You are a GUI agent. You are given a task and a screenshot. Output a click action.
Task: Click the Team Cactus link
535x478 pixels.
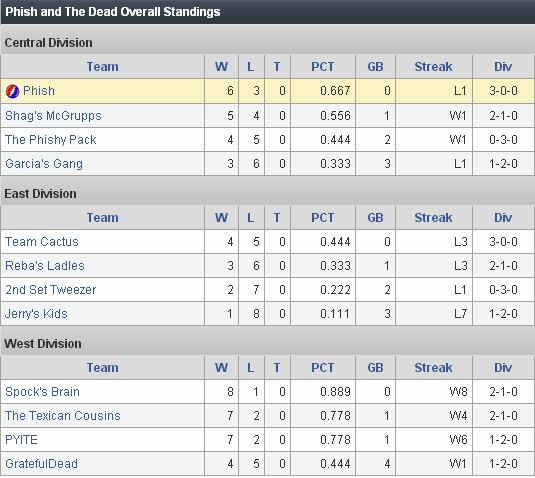pos(42,242)
